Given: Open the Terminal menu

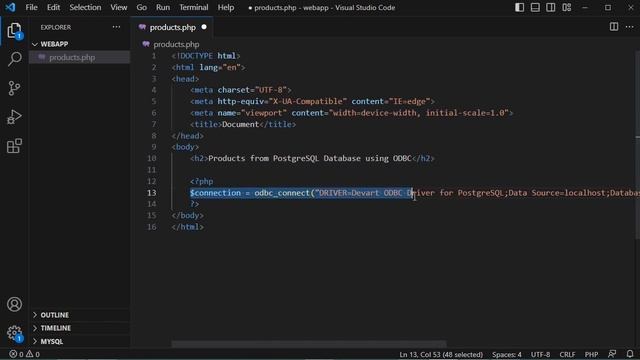Looking at the screenshot, I should (193, 7).
